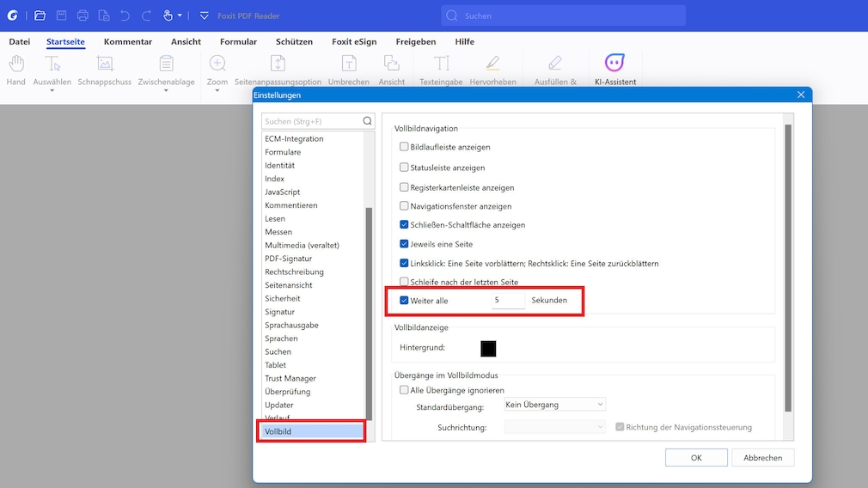Image resolution: width=868 pixels, height=488 pixels.
Task: Click the black Hintergrund color swatch
Action: (x=488, y=348)
